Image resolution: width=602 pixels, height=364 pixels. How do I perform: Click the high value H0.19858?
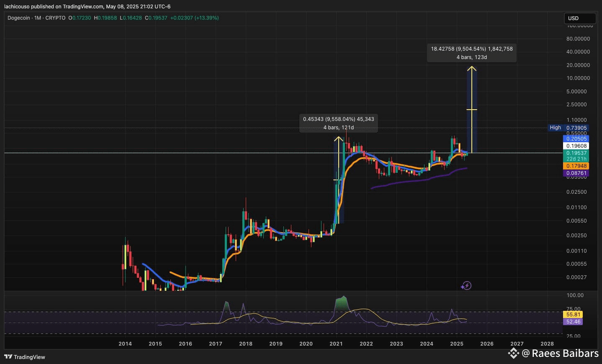pyautogui.click(x=105, y=18)
